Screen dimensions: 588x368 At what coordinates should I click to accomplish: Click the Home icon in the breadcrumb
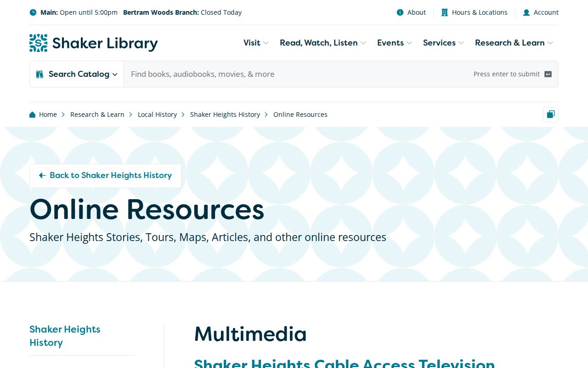(x=33, y=115)
